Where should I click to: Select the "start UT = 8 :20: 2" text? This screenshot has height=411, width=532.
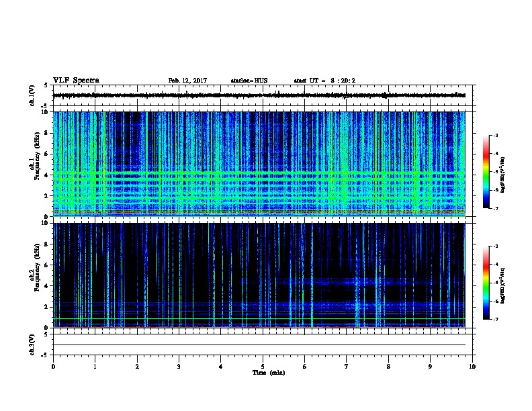(324, 81)
